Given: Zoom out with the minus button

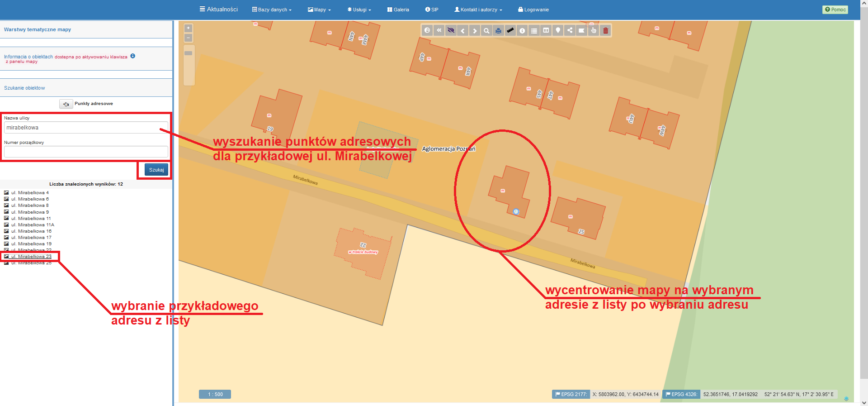Looking at the screenshot, I should pyautogui.click(x=189, y=38).
